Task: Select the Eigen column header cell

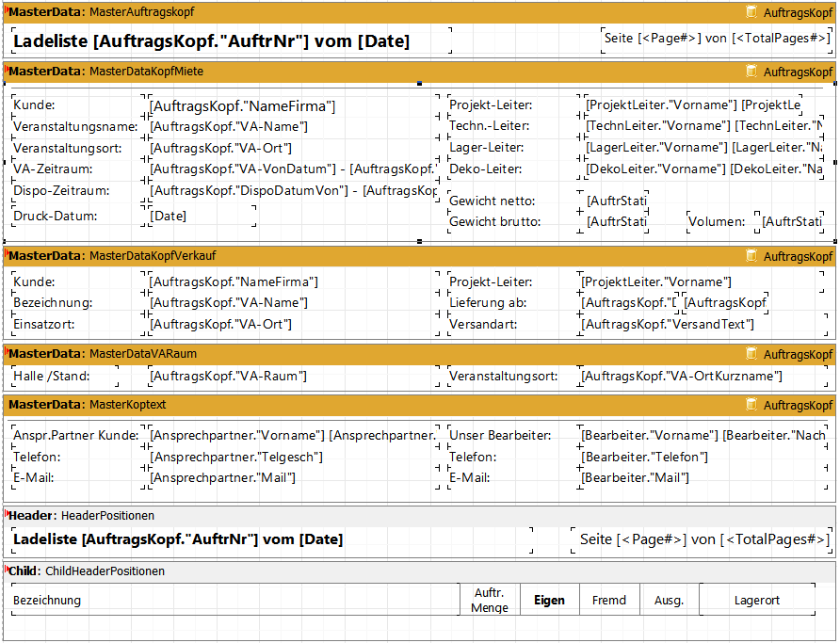Action: 550,601
